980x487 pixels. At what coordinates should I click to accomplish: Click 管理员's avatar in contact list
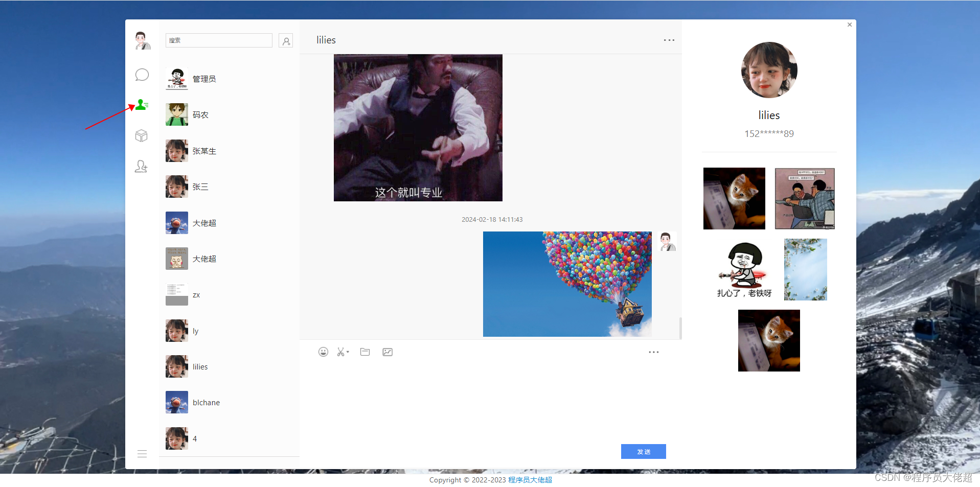pos(177,79)
